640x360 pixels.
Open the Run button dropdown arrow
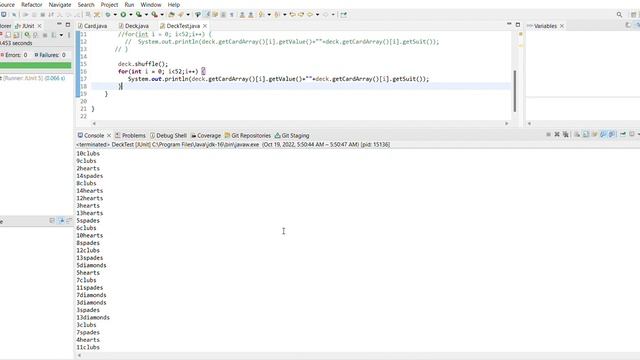(131, 14)
